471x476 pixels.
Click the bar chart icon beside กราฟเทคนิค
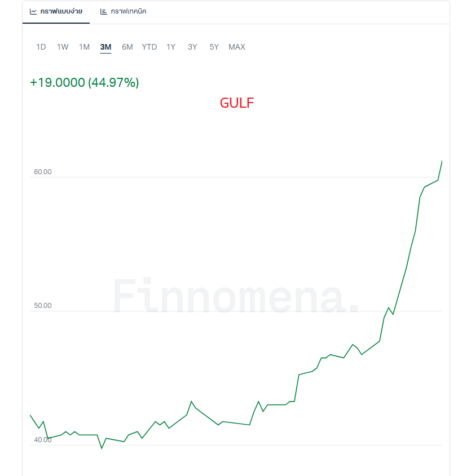tap(104, 11)
